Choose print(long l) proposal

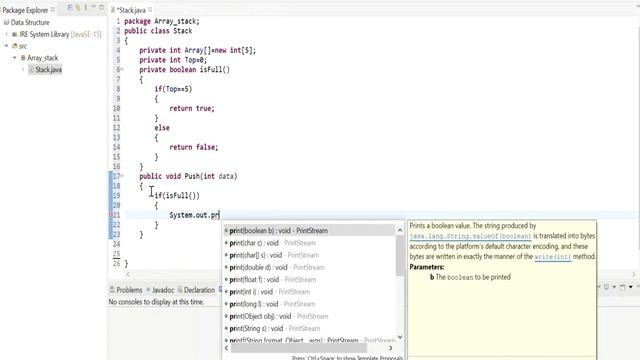[309, 304]
